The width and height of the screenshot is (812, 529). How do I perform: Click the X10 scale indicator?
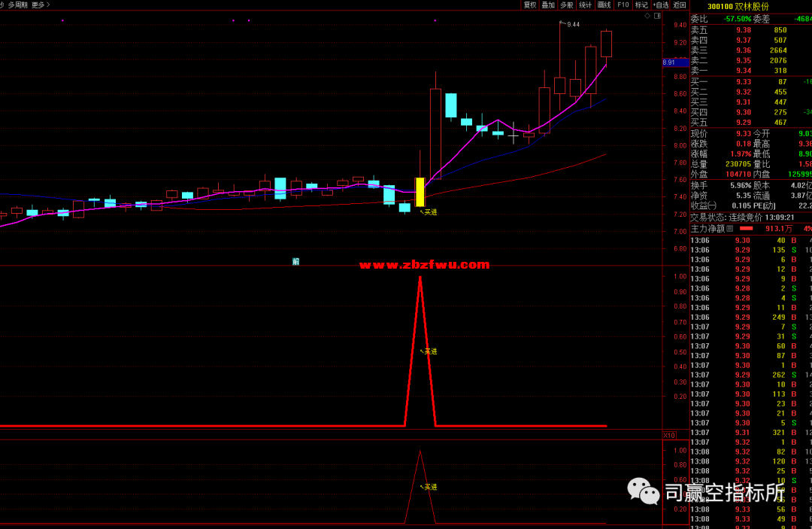pos(668,436)
